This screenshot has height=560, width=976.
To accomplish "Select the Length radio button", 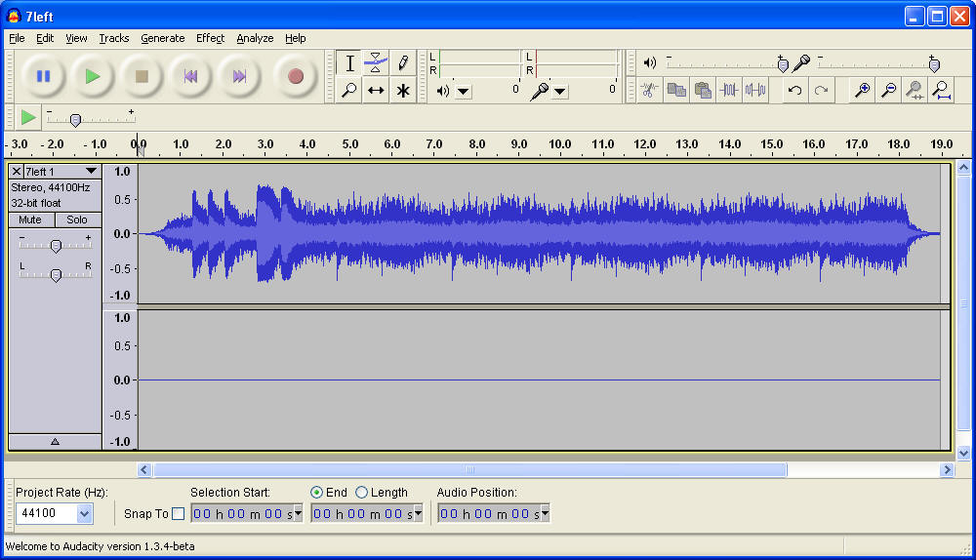I will click(x=362, y=493).
